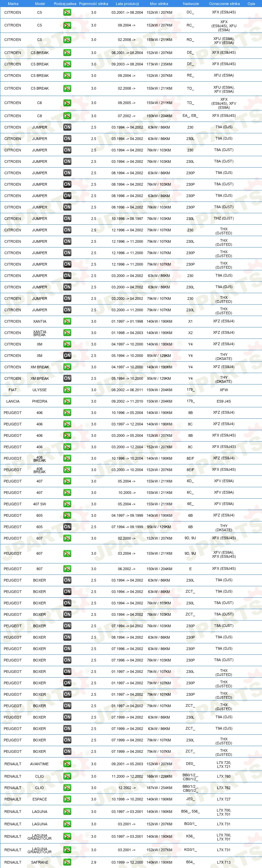Click the Citroen XANTIA BREAK model cell
Image resolution: width=262 pixels, height=868 pixels.
(40, 333)
